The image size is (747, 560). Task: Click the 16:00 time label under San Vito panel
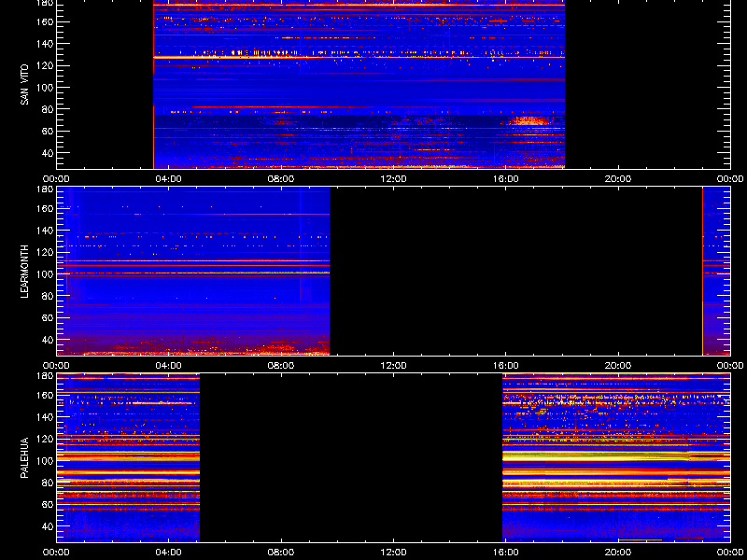tap(506, 179)
